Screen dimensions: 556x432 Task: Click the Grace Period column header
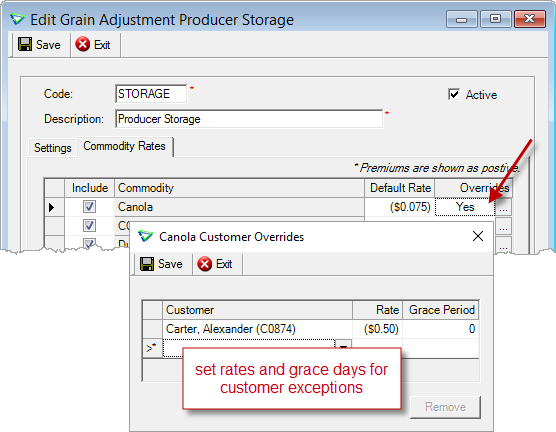[x=441, y=310]
